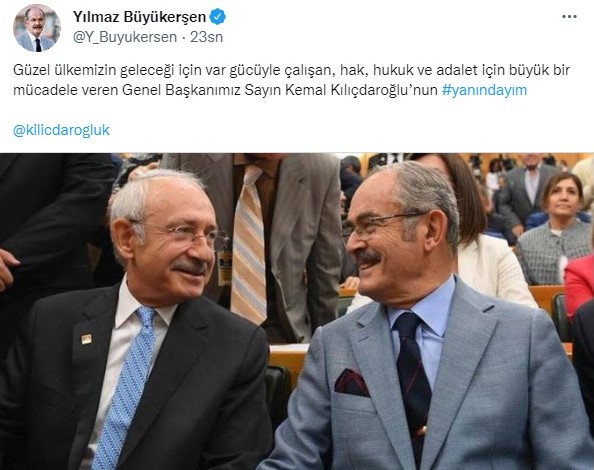The width and height of the screenshot is (594, 470).
Task: Open the #yanındayım hashtag
Action: tap(484, 90)
